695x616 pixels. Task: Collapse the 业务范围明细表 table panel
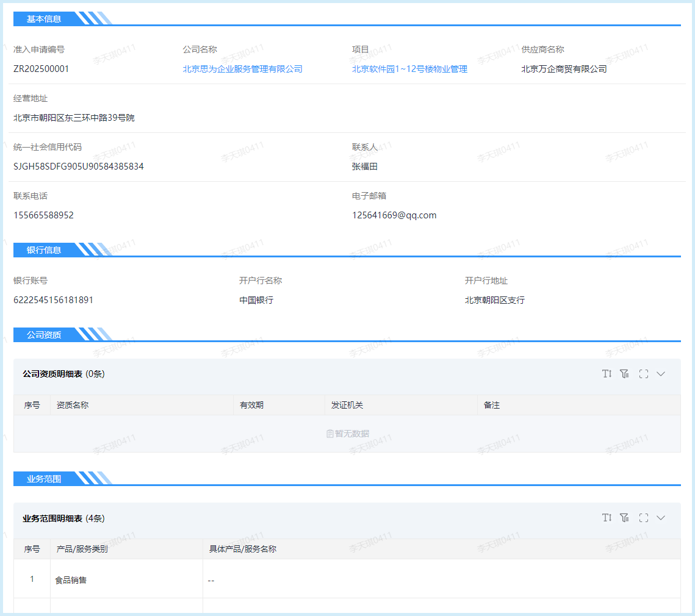pyautogui.click(x=661, y=517)
